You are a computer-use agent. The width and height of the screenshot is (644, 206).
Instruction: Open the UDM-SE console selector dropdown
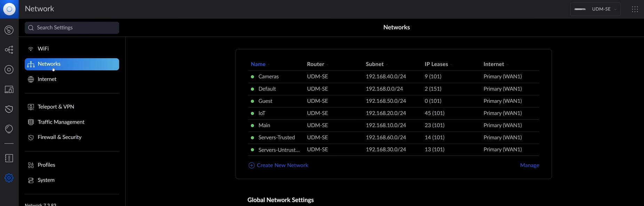tap(596, 9)
